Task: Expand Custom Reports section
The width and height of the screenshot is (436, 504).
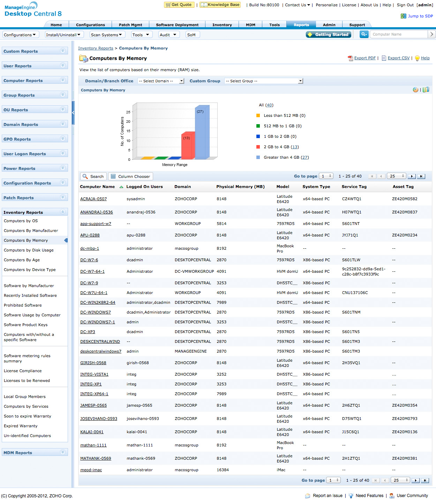Action: coord(63,51)
